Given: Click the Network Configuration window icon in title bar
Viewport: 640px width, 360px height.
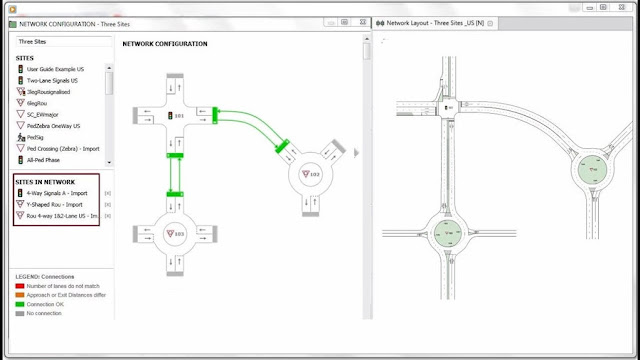Looking at the screenshot, I should (x=13, y=24).
